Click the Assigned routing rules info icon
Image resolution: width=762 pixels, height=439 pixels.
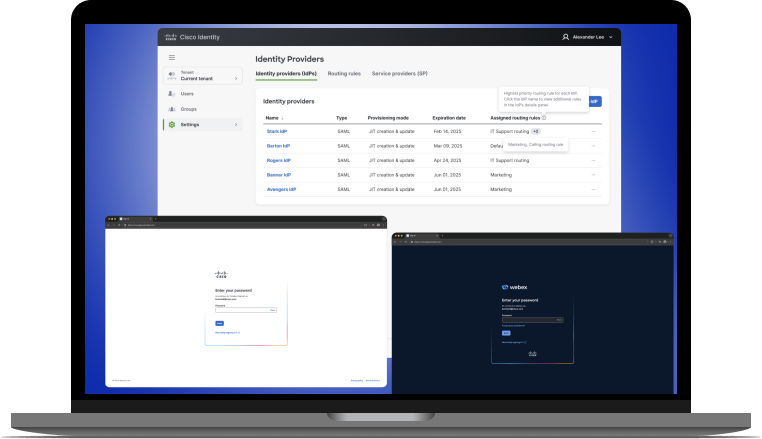[544, 118]
